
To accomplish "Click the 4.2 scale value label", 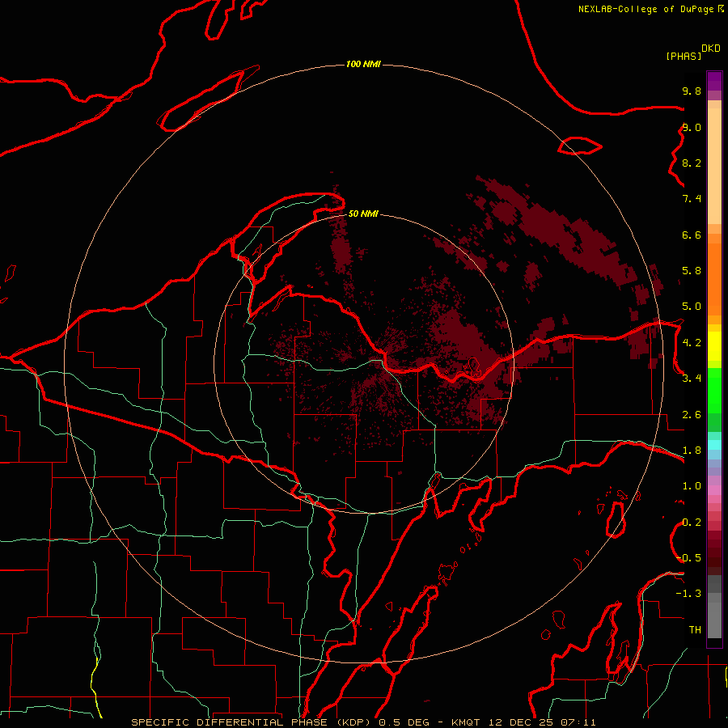I will tap(692, 343).
